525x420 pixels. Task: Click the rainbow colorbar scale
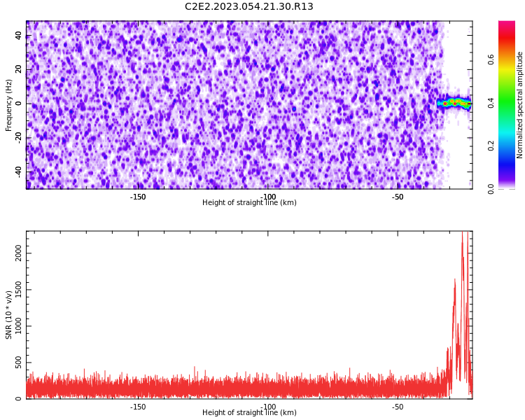[507, 105]
